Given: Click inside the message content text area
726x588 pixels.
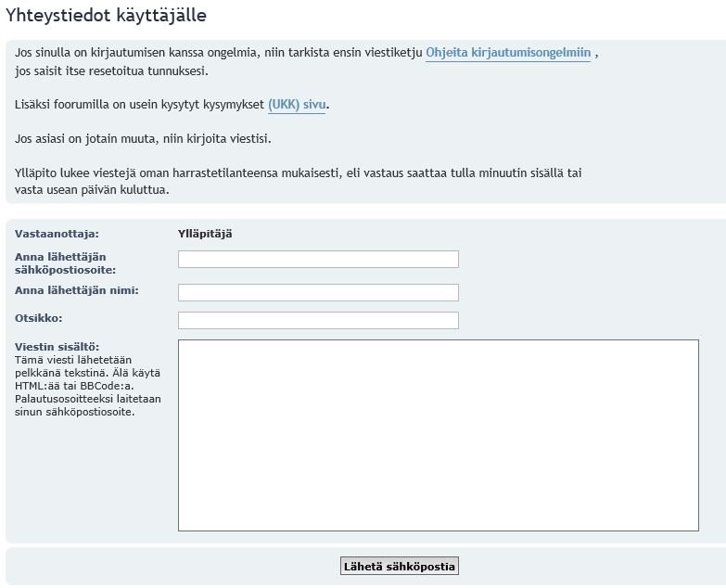Looking at the screenshot, I should tap(438, 435).
